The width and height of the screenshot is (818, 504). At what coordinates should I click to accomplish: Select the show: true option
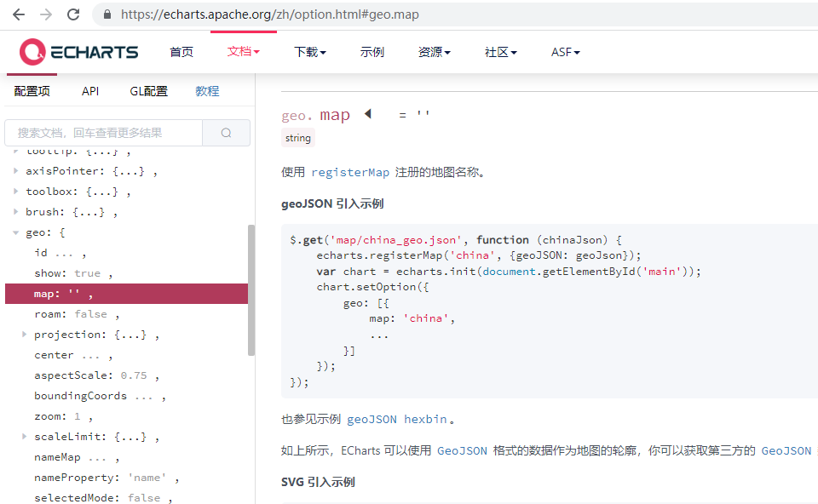73,273
